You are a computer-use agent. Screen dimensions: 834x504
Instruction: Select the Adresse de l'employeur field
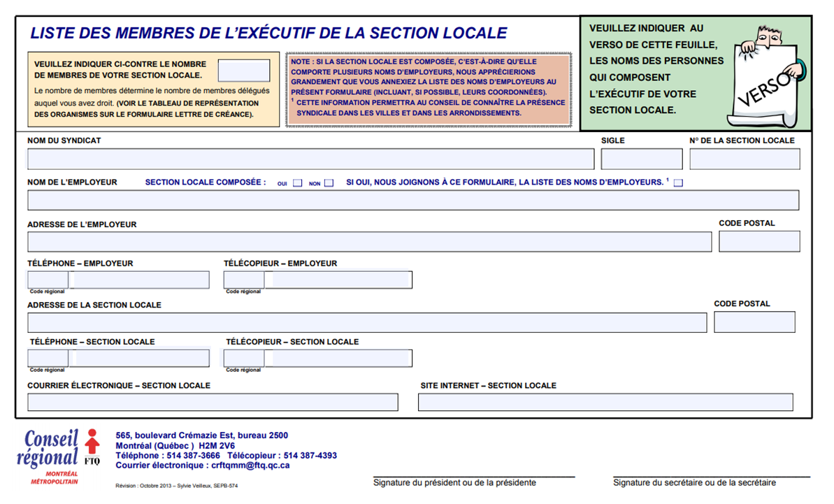pos(368,242)
